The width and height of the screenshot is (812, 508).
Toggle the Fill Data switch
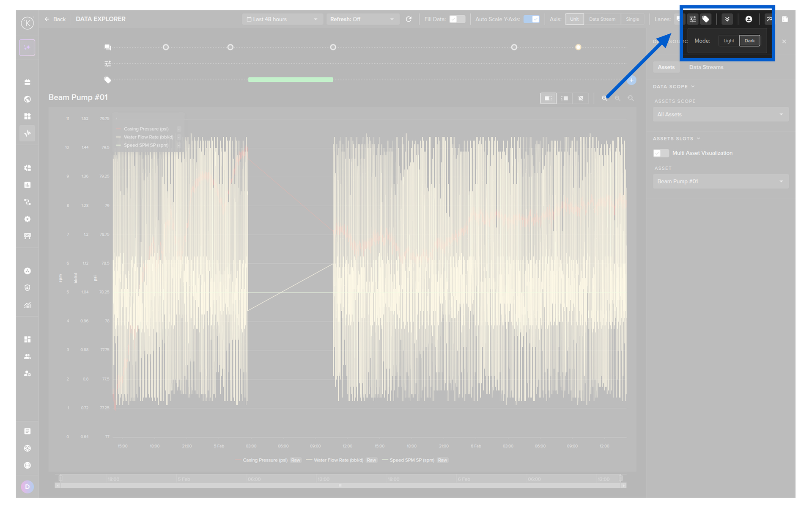pyautogui.click(x=457, y=19)
